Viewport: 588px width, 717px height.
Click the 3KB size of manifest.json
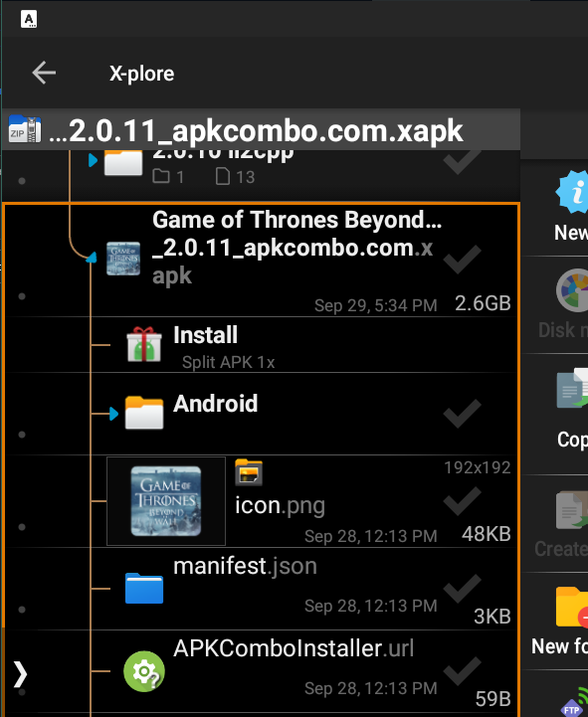pos(492,617)
